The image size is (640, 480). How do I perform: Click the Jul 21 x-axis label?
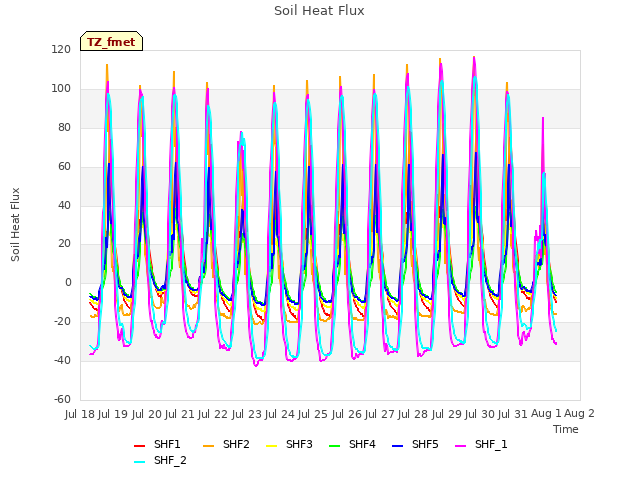180,414
